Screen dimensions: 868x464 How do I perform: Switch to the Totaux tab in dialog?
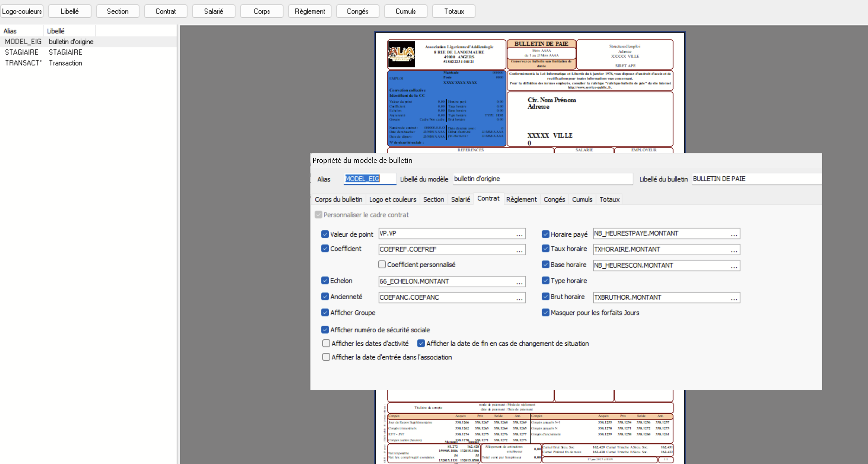610,199
